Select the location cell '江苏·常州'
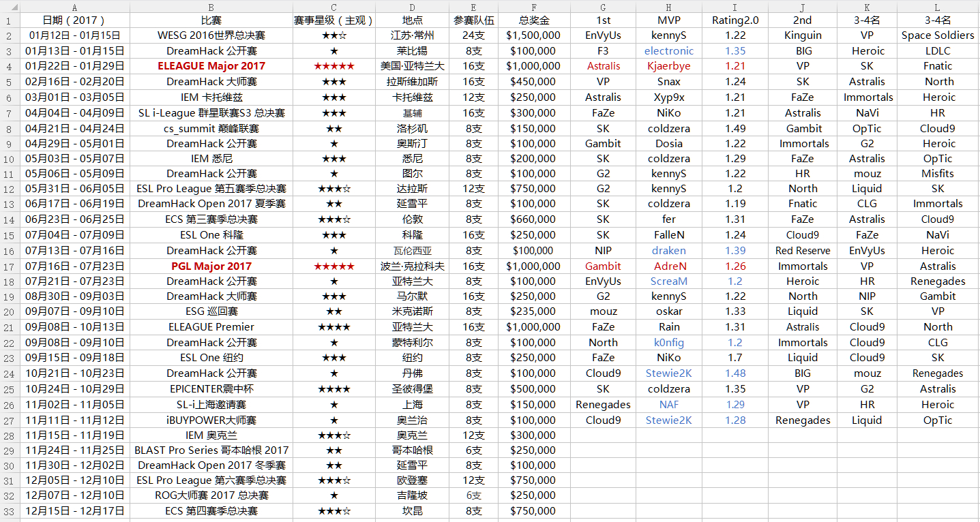The width and height of the screenshot is (980, 522). pos(412,35)
